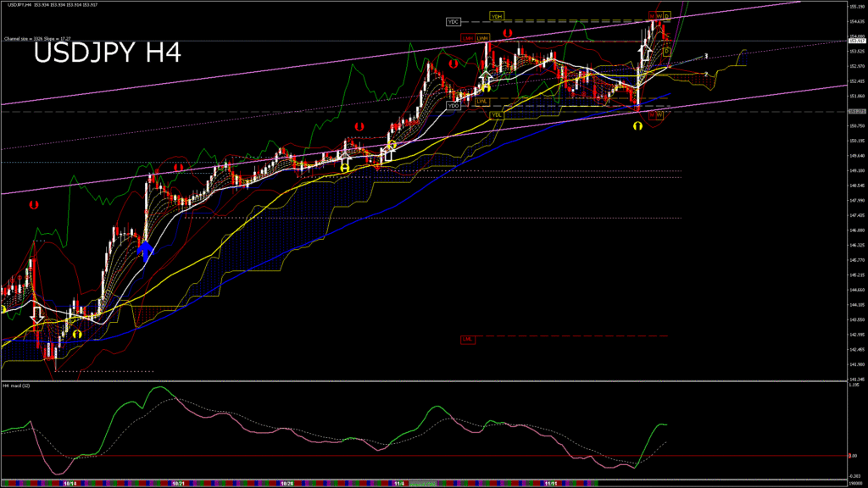Image resolution: width=868 pixels, height=488 pixels.
Task: Select the H4 macd (12) indicator label
Action: click(17, 385)
